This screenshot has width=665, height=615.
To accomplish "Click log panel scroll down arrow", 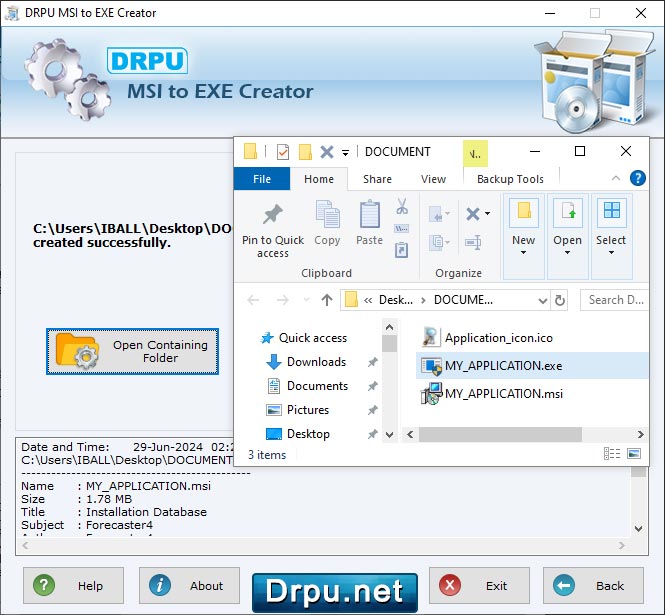I will click(638, 529).
